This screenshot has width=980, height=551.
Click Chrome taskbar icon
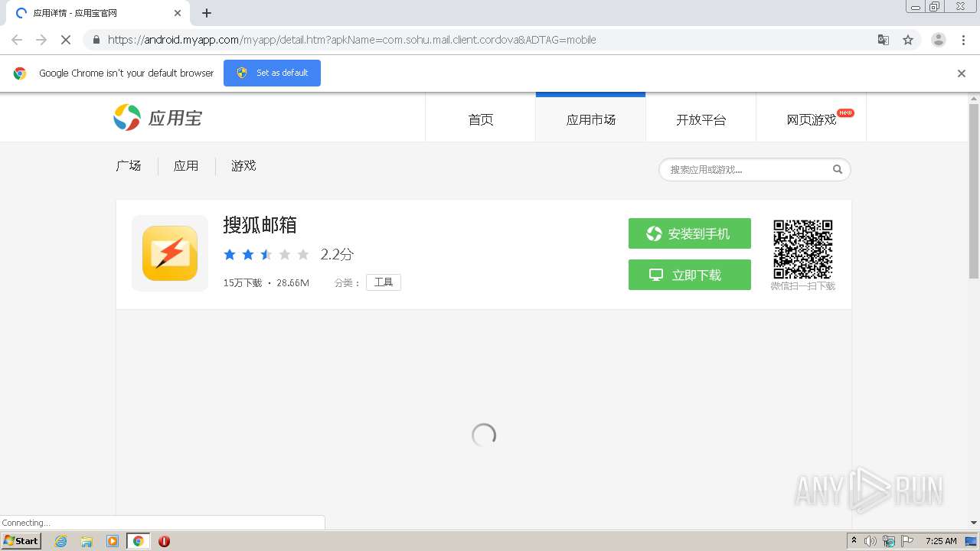click(x=138, y=541)
